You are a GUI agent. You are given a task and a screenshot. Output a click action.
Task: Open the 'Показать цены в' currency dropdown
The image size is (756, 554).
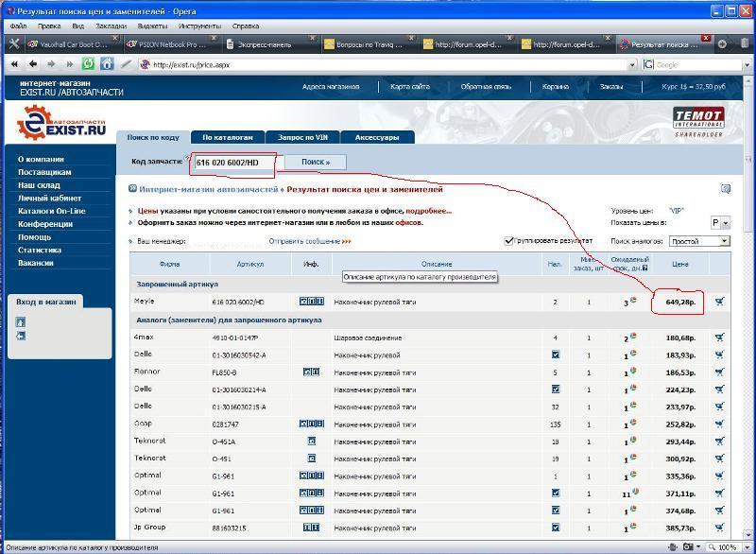tap(720, 223)
